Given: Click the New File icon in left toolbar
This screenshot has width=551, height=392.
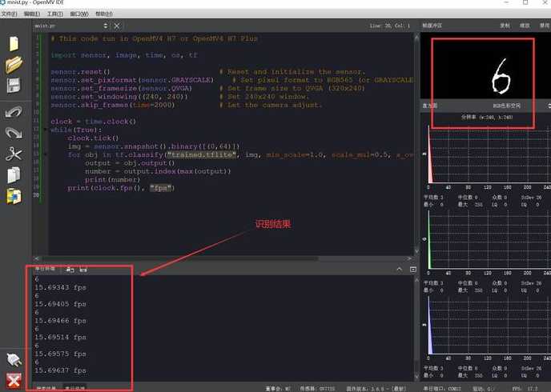Looking at the screenshot, I should 14,44.
